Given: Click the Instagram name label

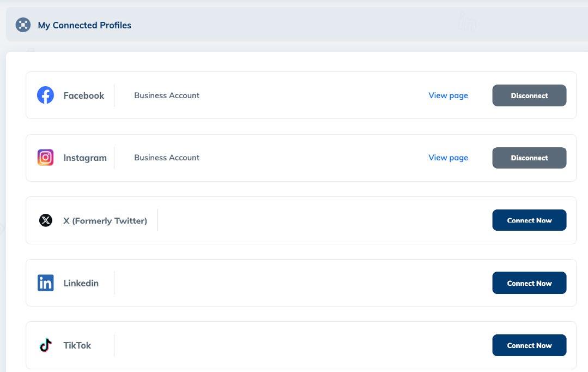Looking at the screenshot, I should tap(84, 158).
